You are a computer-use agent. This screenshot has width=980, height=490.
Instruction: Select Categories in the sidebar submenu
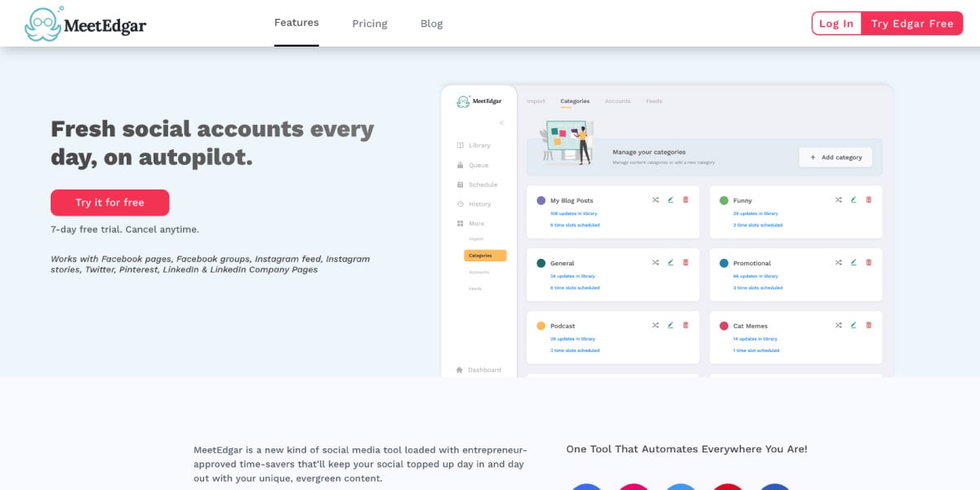click(485, 256)
